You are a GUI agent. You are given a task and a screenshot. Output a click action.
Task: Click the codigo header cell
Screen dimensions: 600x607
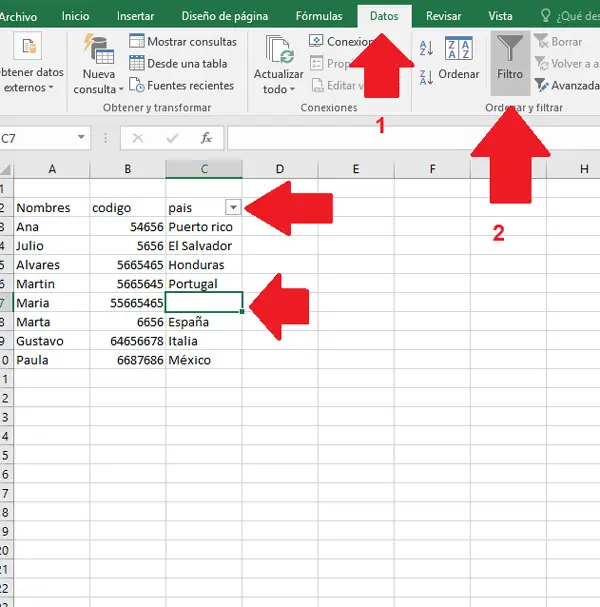click(128, 207)
